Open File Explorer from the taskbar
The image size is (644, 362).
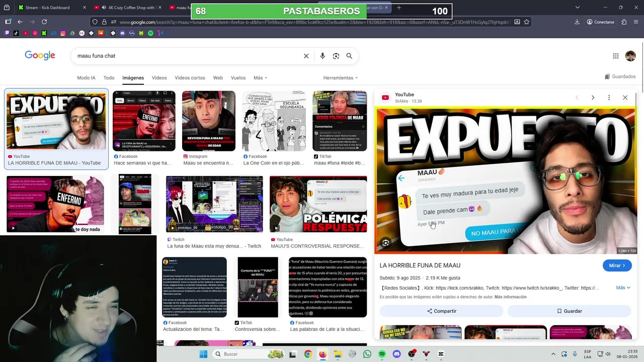pos(338,354)
